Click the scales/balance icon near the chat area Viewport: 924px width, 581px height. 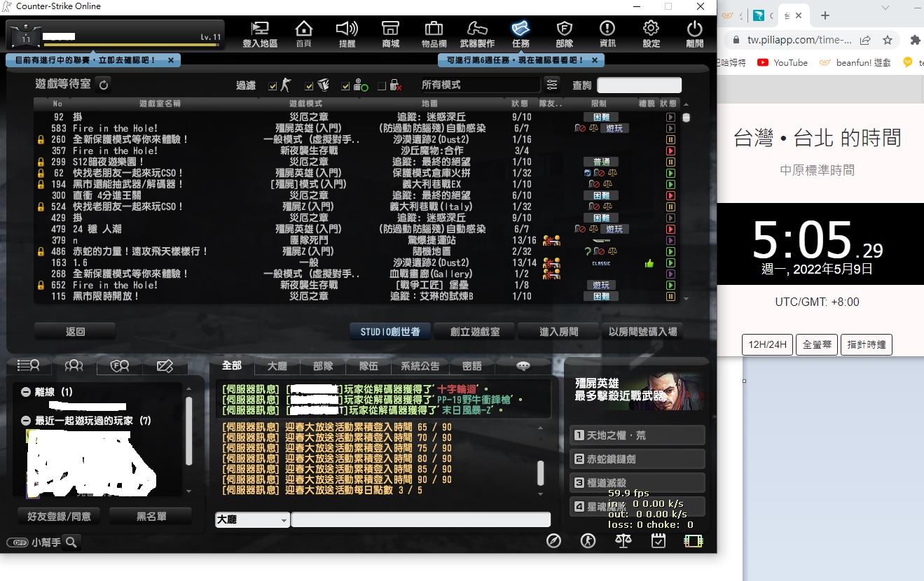(x=623, y=540)
